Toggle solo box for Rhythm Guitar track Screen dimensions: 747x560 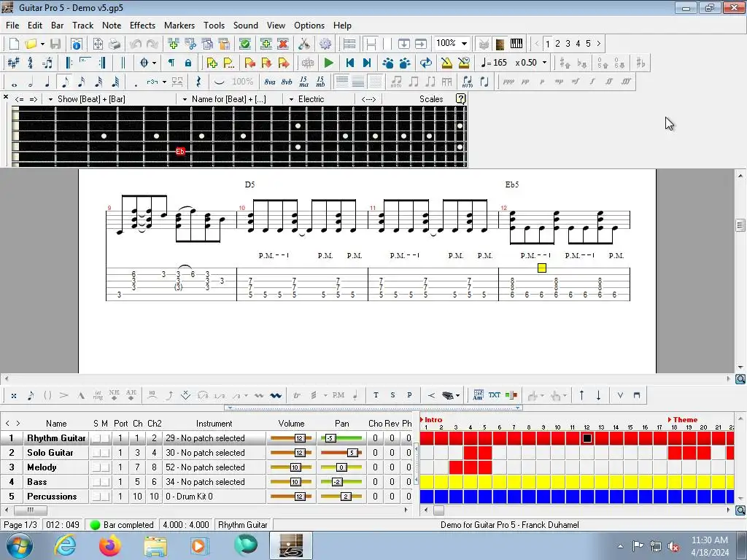point(96,438)
